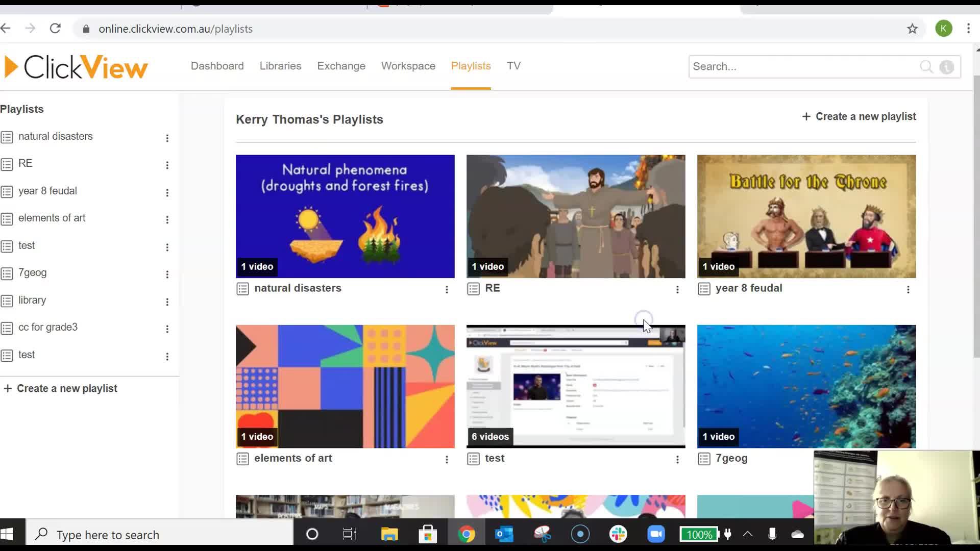Open the '7geog' playlist thumbnail
Viewport: 980px width, 551px height.
coord(806,386)
